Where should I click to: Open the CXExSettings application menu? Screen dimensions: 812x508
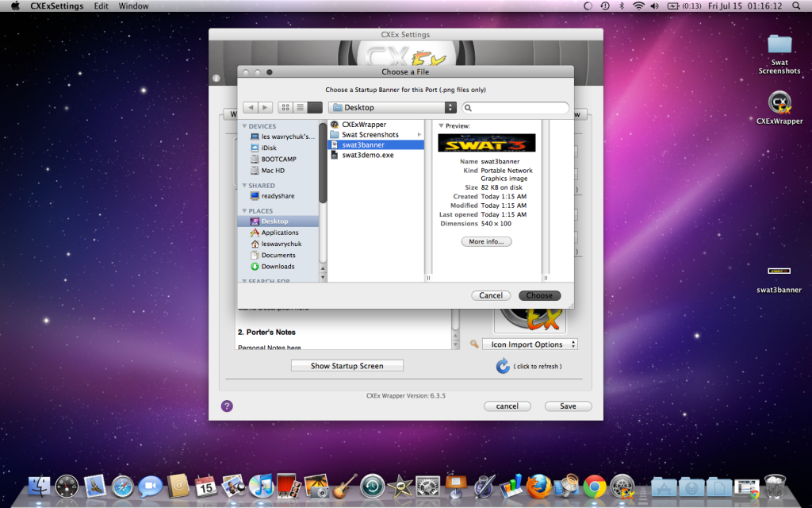[57, 6]
